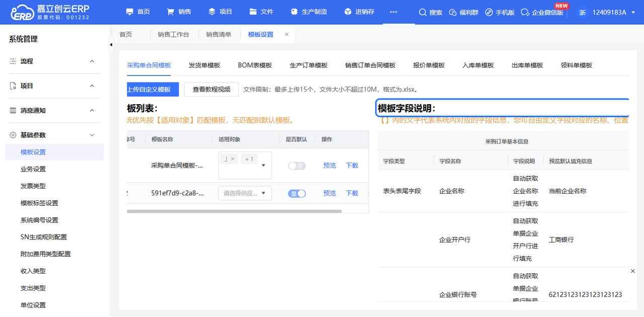
Task: Remove the first tag in 适用对象 field
Action: 232,159
